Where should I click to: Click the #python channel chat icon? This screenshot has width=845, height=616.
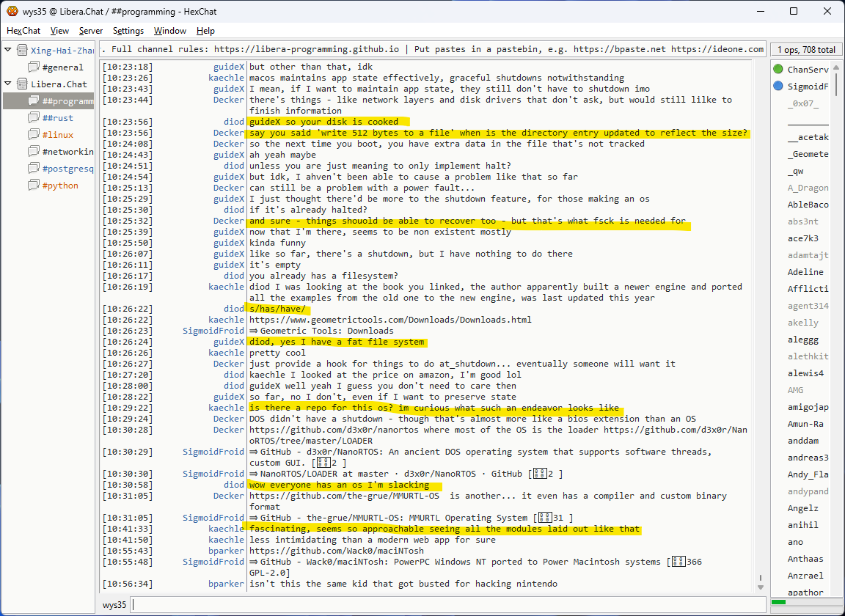pos(34,186)
